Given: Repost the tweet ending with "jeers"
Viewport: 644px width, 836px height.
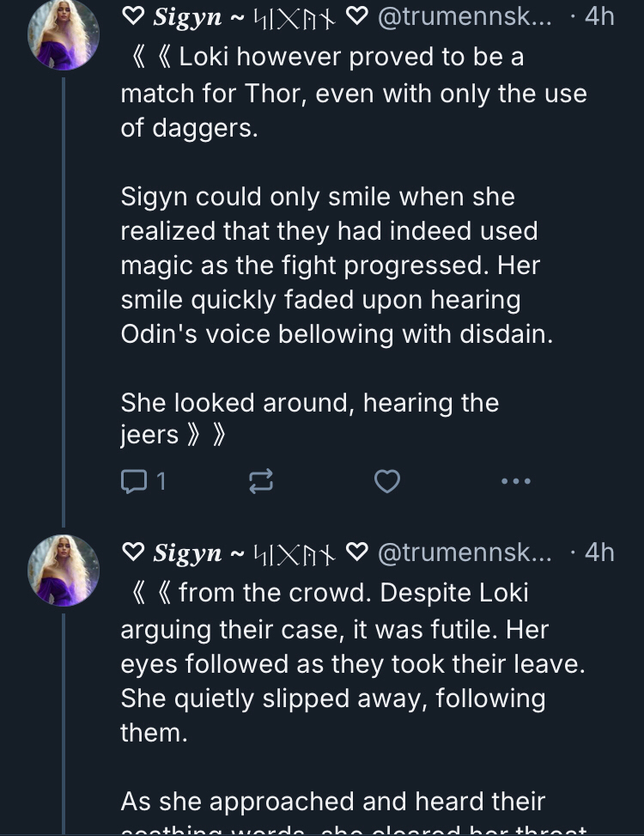Looking at the screenshot, I should tap(261, 482).
